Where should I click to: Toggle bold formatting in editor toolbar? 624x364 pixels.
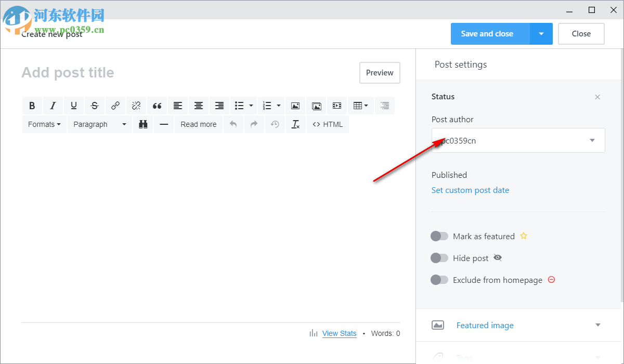coord(32,106)
